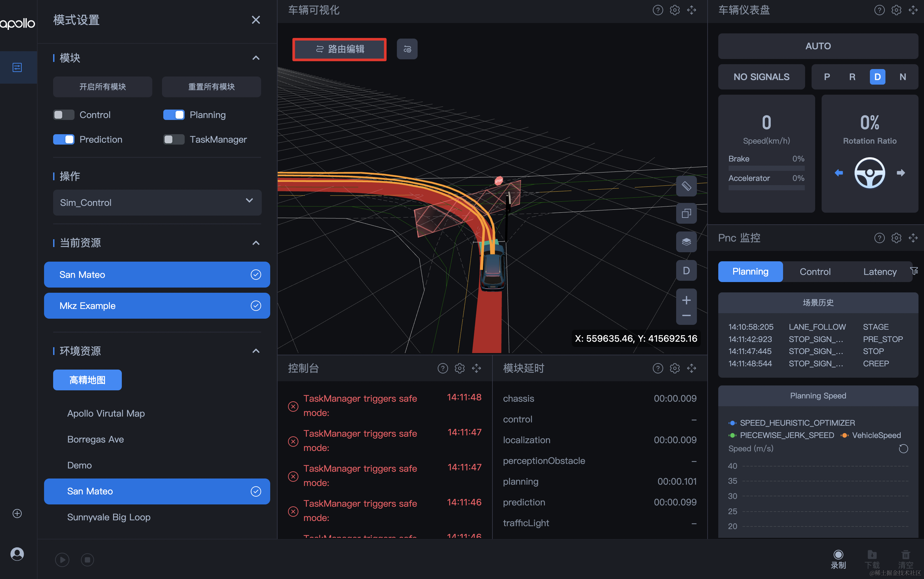Image resolution: width=924 pixels, height=579 pixels.
Task: Collapse the 环境资源 section
Action: tap(256, 351)
